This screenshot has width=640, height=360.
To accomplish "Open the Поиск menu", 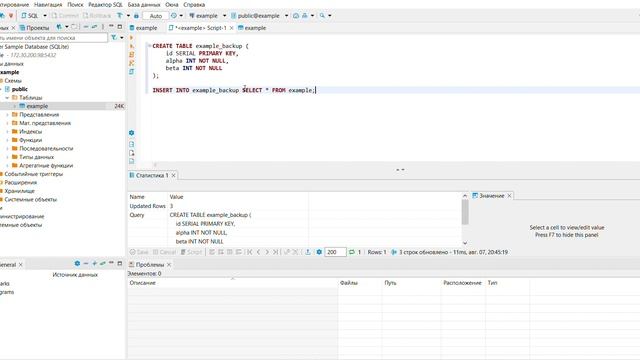I will click(75, 4).
